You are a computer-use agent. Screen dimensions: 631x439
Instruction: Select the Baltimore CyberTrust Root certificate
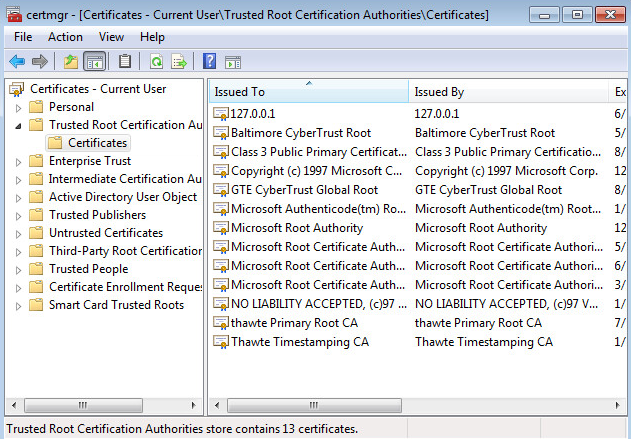pos(300,133)
